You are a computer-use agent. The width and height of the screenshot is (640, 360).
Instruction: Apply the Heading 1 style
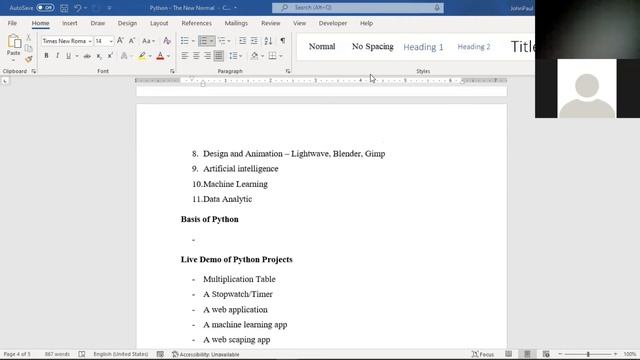click(x=423, y=47)
